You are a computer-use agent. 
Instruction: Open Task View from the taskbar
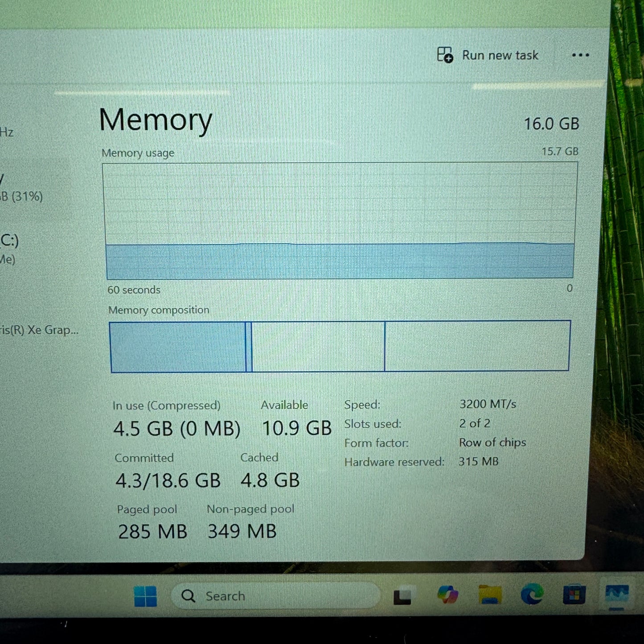[404, 595]
